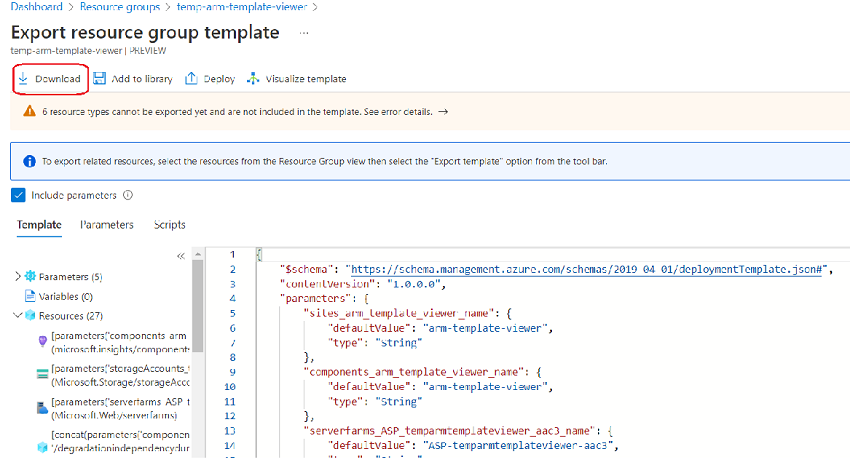Uncheck the Include parameters checkbox

[19, 195]
